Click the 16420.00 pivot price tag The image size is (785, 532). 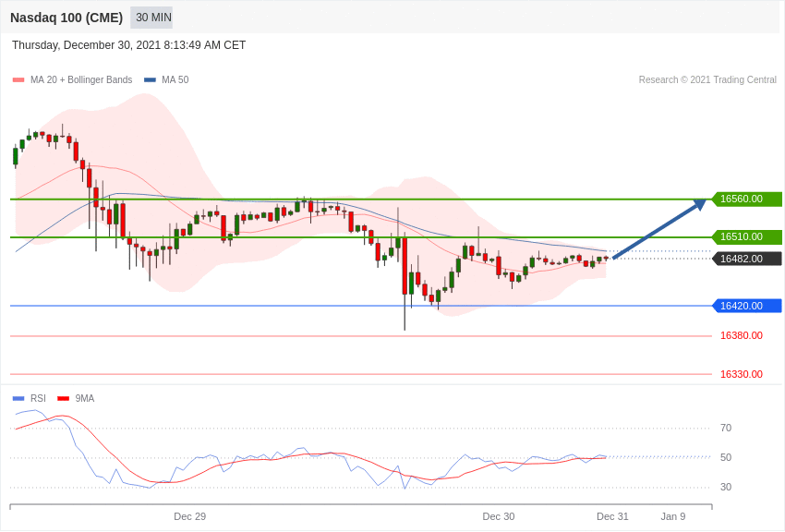(747, 306)
